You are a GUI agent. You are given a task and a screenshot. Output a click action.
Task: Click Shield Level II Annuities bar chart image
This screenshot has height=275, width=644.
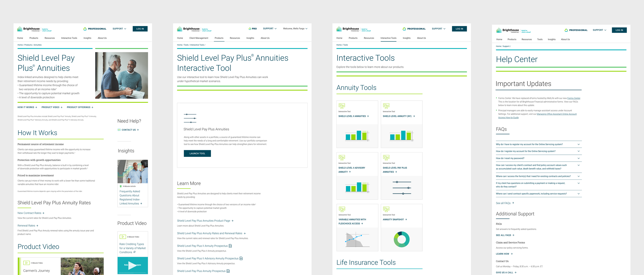[x=357, y=136]
